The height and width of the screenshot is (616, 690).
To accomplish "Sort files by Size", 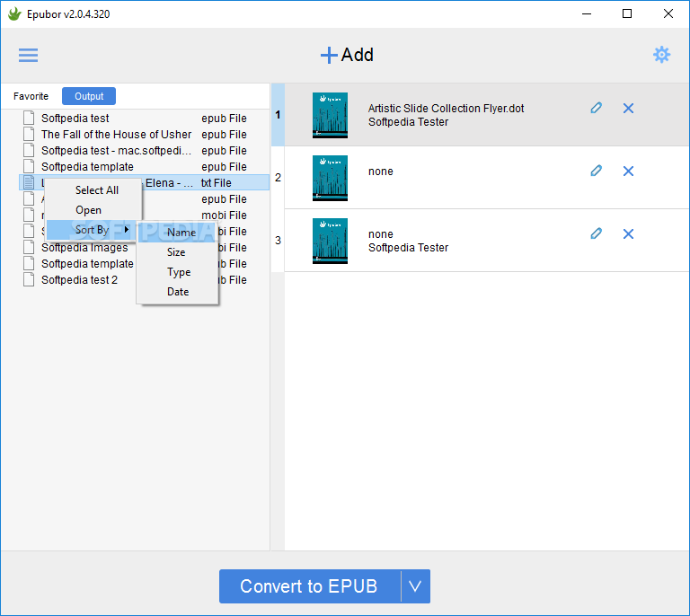I will click(x=177, y=252).
